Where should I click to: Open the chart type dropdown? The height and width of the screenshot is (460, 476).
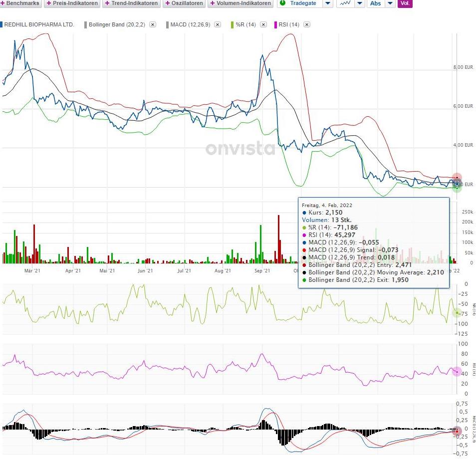[360, 3]
